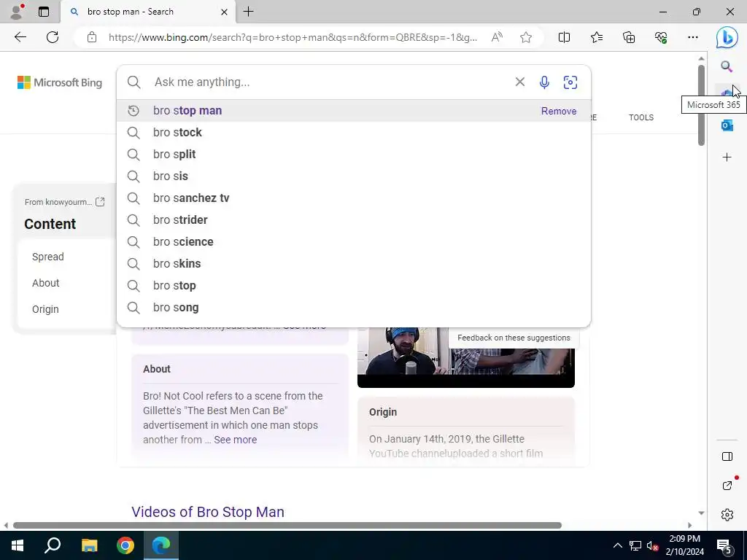Open File Explorer from taskbar

[89, 545]
